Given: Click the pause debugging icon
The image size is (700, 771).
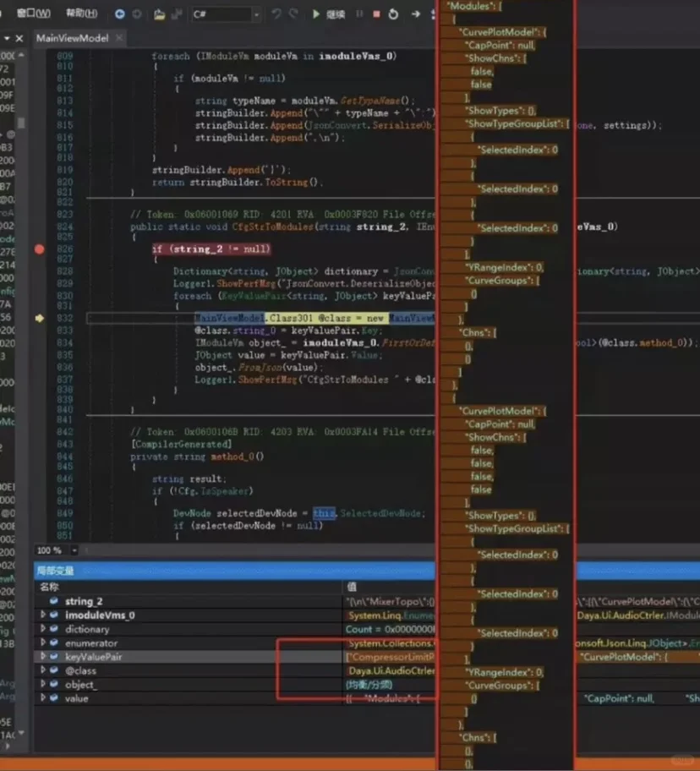Looking at the screenshot, I should pos(359,14).
